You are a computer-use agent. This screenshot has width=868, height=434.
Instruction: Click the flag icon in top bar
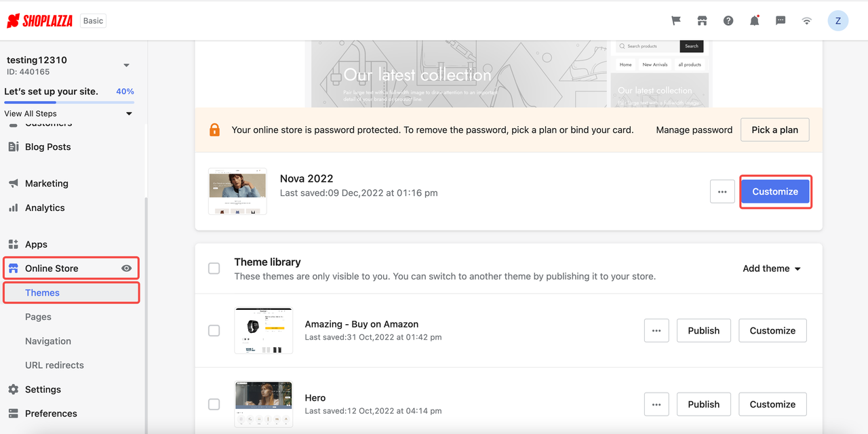tap(676, 21)
